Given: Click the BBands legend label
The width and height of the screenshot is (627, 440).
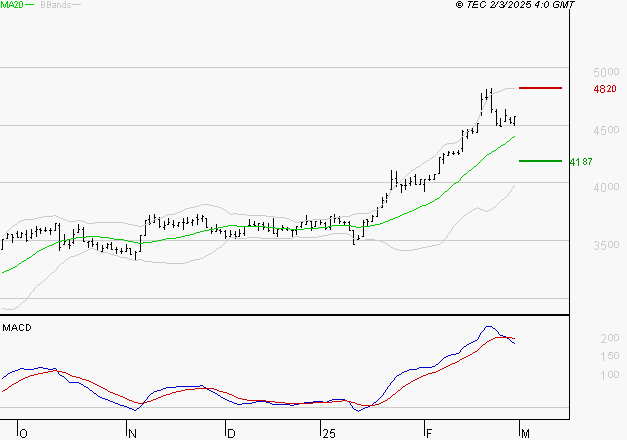Looking at the screenshot, I should (x=56, y=5).
